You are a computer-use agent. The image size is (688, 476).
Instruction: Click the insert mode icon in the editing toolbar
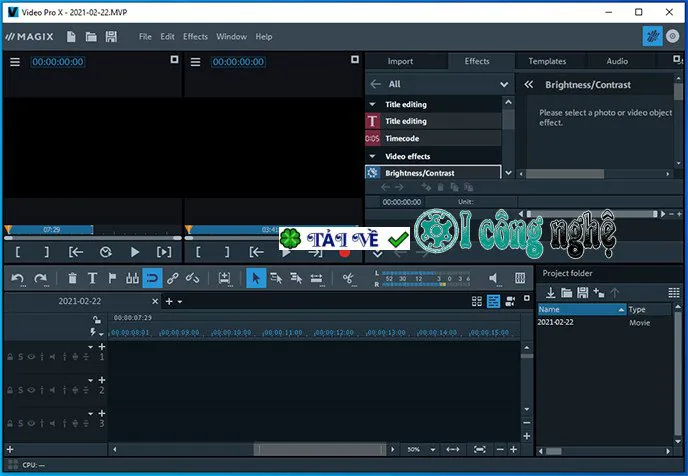[x=225, y=278]
